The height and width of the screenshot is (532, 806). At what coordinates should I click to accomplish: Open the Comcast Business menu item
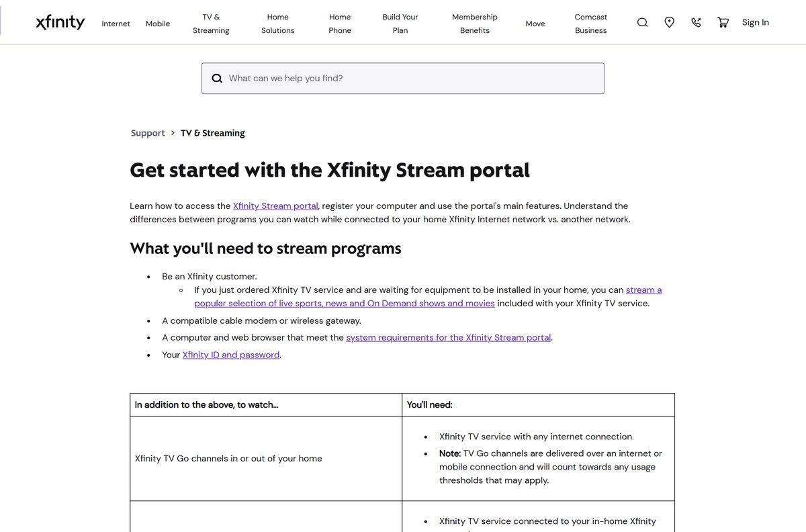pyautogui.click(x=591, y=24)
